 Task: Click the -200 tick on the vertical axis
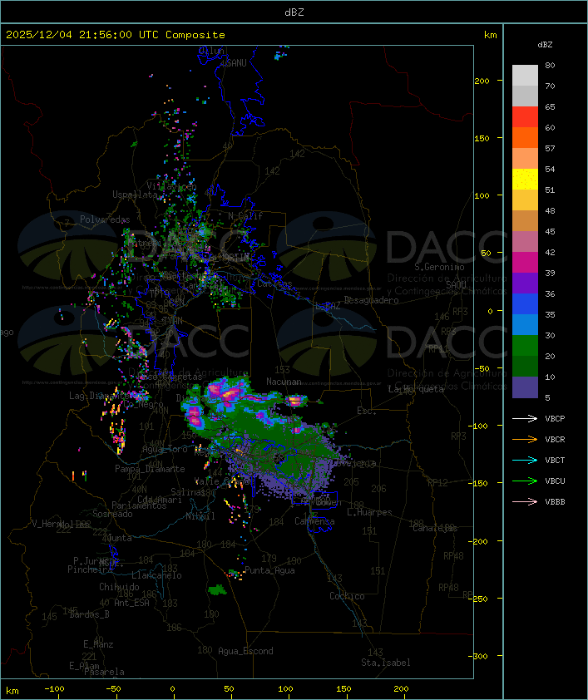(477, 540)
